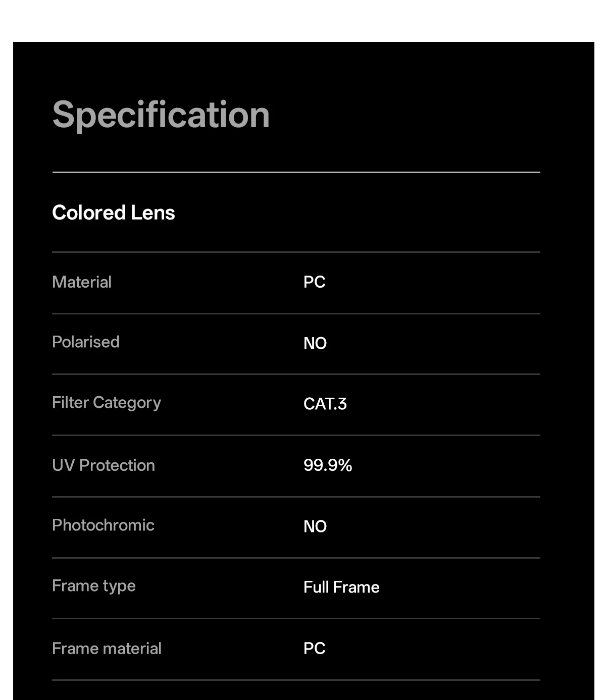Select the Frame type label
The image size is (606, 700).
94,586
